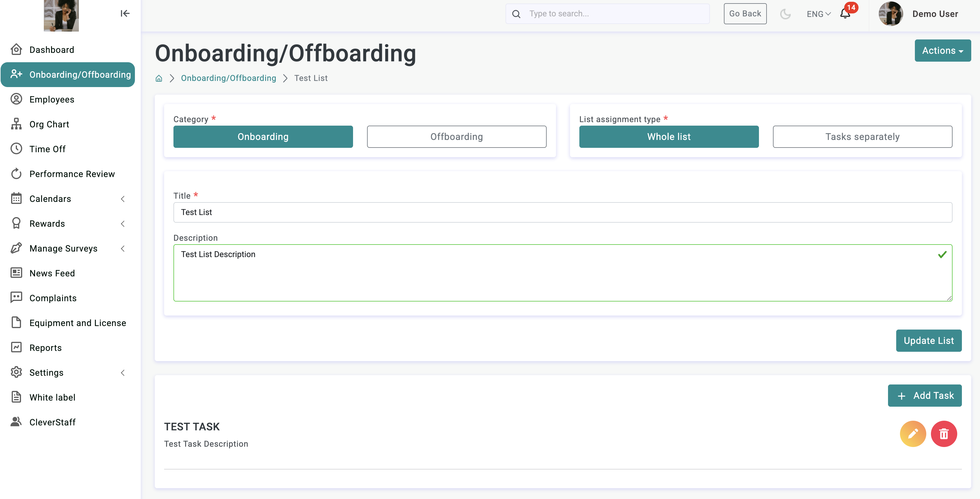Expand the Calendars submenu chevron
The height and width of the screenshot is (499, 980).
123,199
